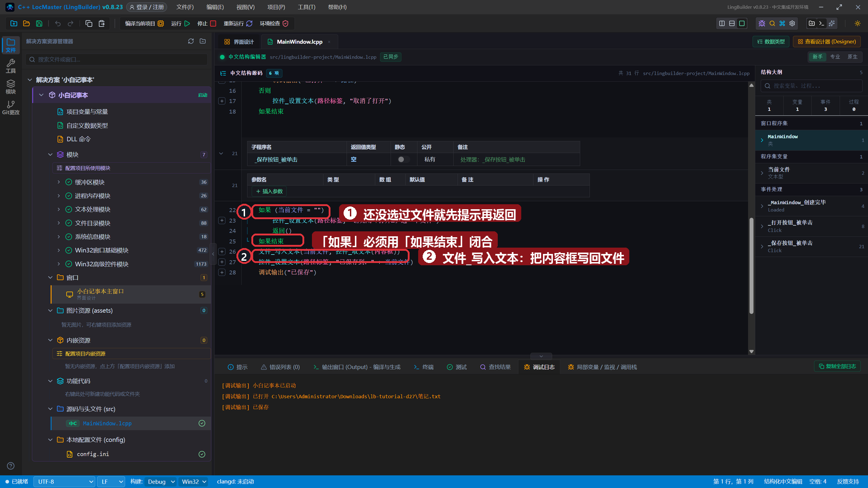Click the sparkle AI assistant icon
The width and height of the screenshot is (868, 488).
click(x=832, y=23)
